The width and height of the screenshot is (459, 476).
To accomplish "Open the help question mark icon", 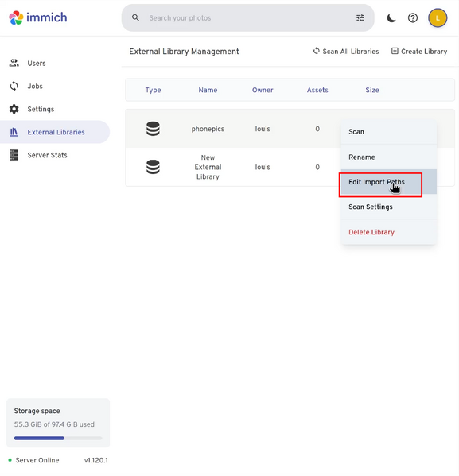I will [413, 18].
